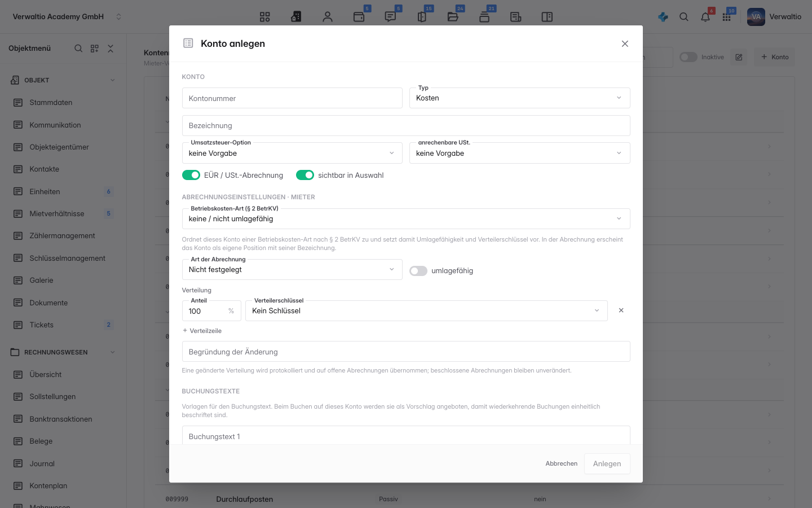The height and width of the screenshot is (508, 812).
Task: Open the buildings icon in top navigation
Action: pyautogui.click(x=296, y=17)
